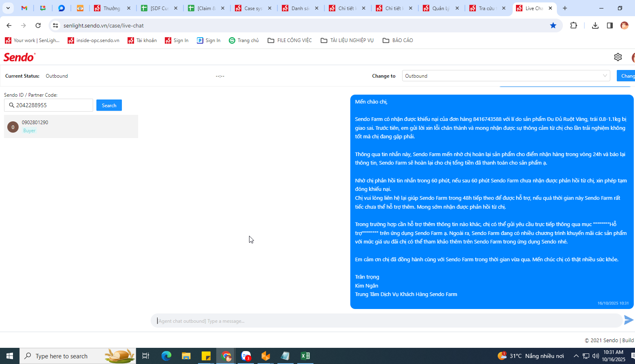Open Your work SenLight bookmark
Image resolution: width=635 pixels, height=364 pixels.
click(32, 40)
